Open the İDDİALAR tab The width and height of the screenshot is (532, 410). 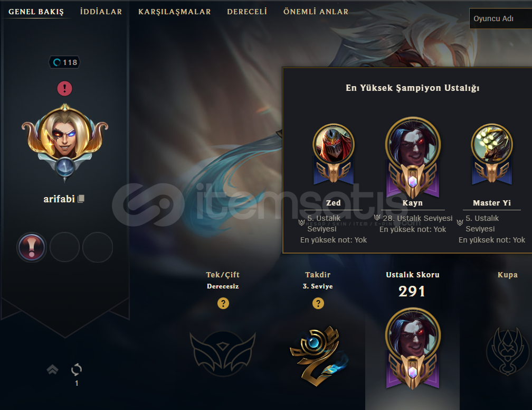tap(101, 12)
